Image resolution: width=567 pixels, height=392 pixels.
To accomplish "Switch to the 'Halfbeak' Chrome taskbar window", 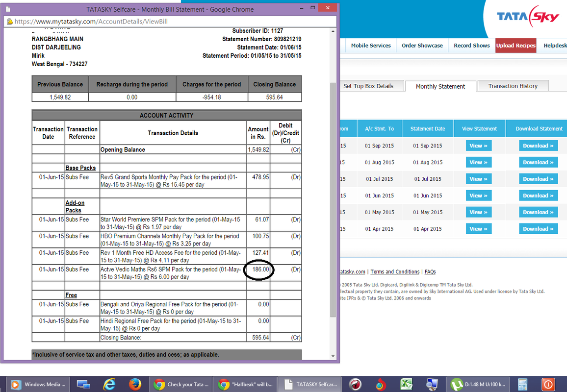I will click(x=246, y=385).
